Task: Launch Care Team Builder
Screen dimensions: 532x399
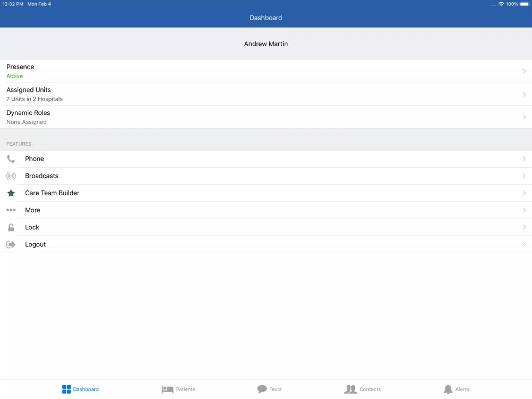Action: (52, 193)
